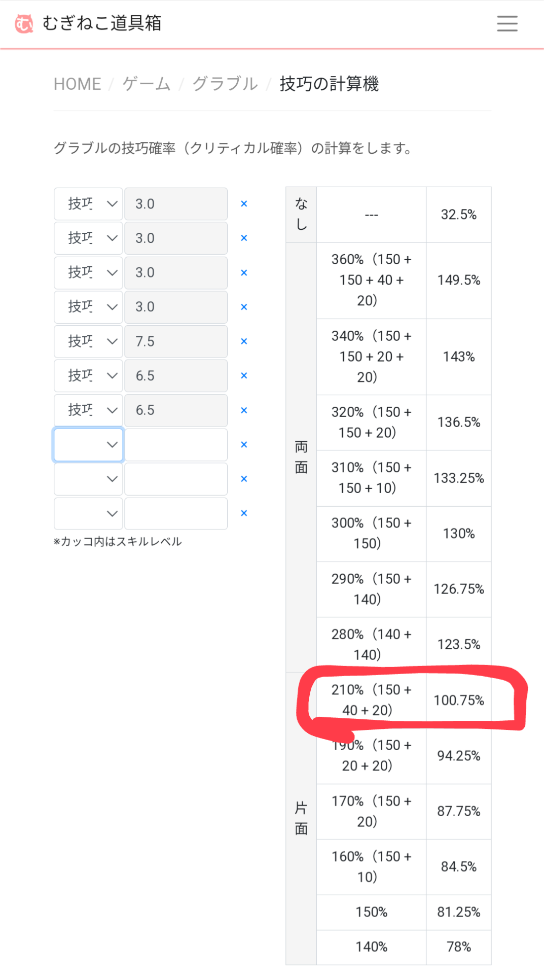
Task: Delete the second 3.0 row with ×
Action: click(x=244, y=238)
